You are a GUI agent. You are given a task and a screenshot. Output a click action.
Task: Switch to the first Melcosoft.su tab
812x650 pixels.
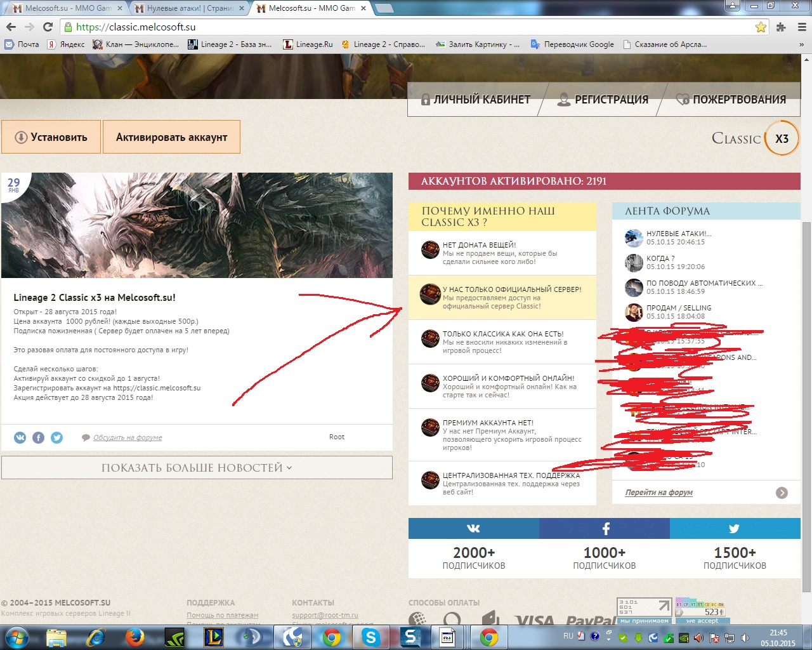coord(68,8)
